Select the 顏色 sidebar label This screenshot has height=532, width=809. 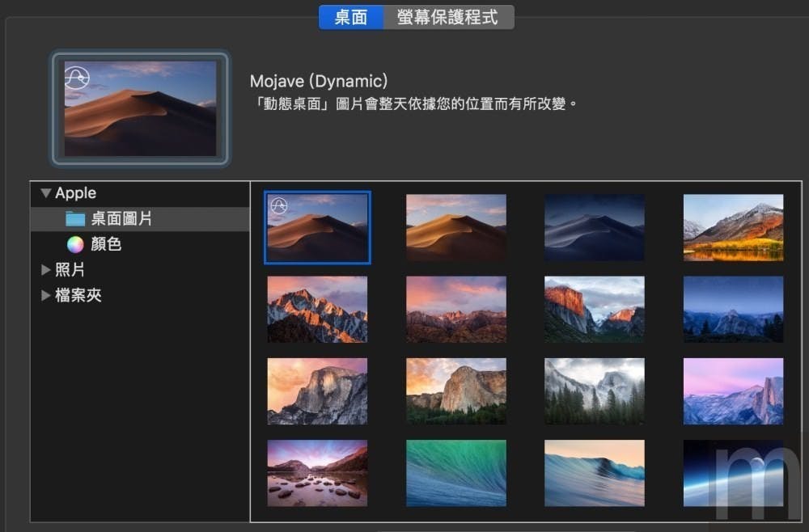point(106,244)
